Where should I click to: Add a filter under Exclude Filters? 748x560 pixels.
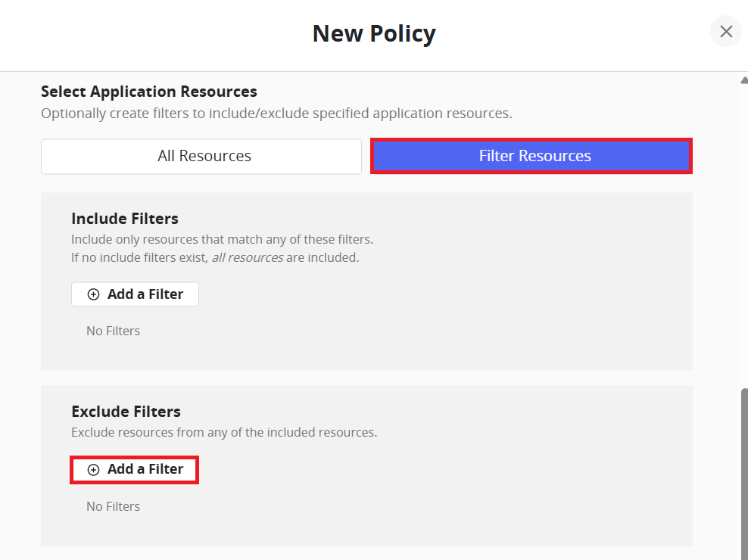135,469
